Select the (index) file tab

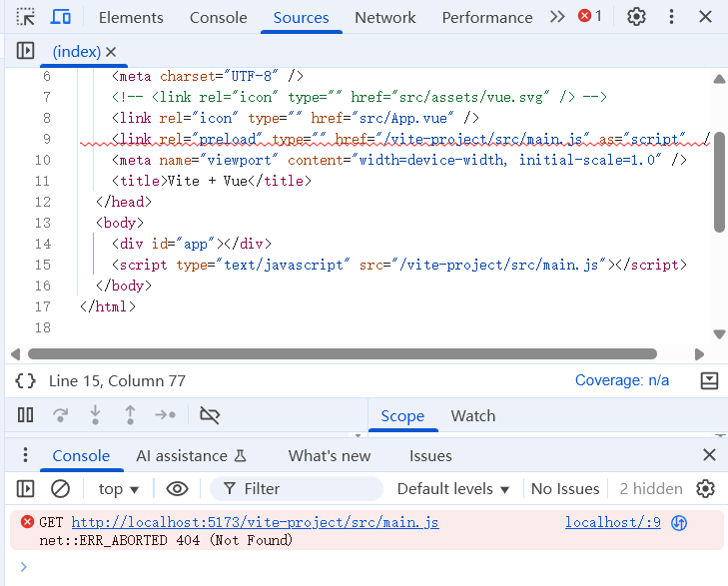point(77,52)
